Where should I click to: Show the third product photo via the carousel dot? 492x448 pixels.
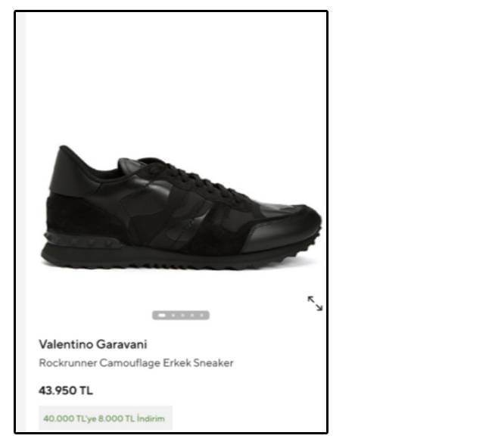(x=183, y=316)
